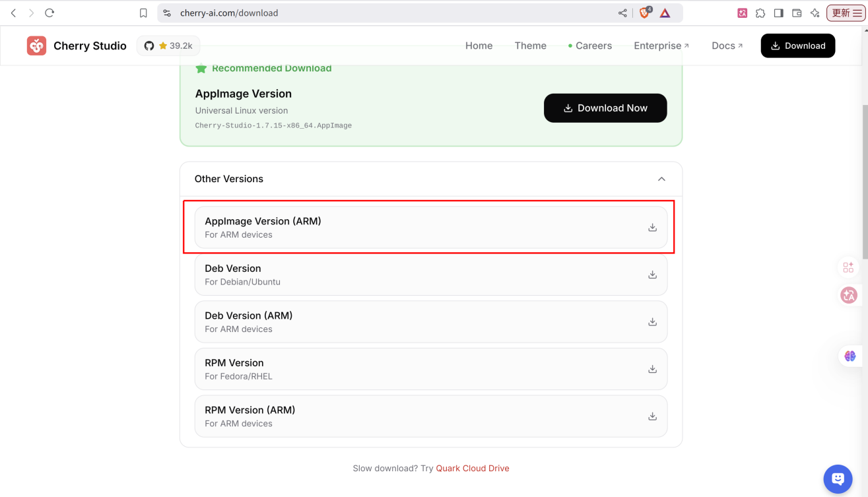The width and height of the screenshot is (868, 497).
Task: Open the Brave Rewards triangle icon
Action: (x=665, y=13)
